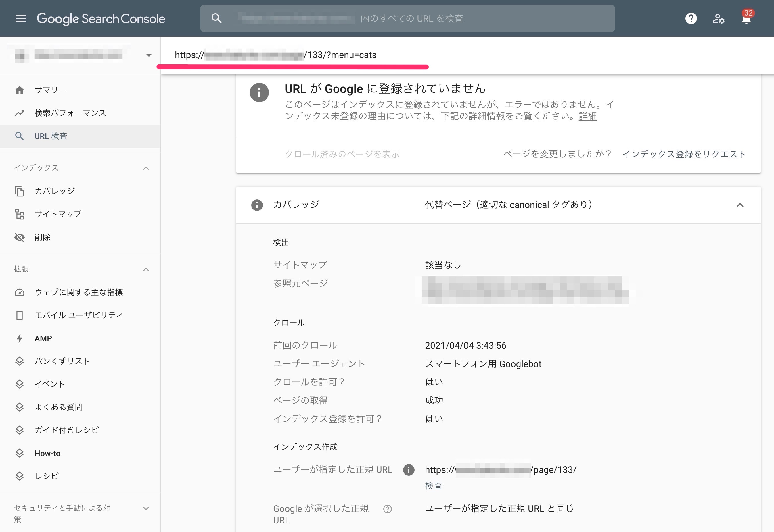774x532 pixels.
Task: Click クロール済みのページを表示
Action: point(342,154)
